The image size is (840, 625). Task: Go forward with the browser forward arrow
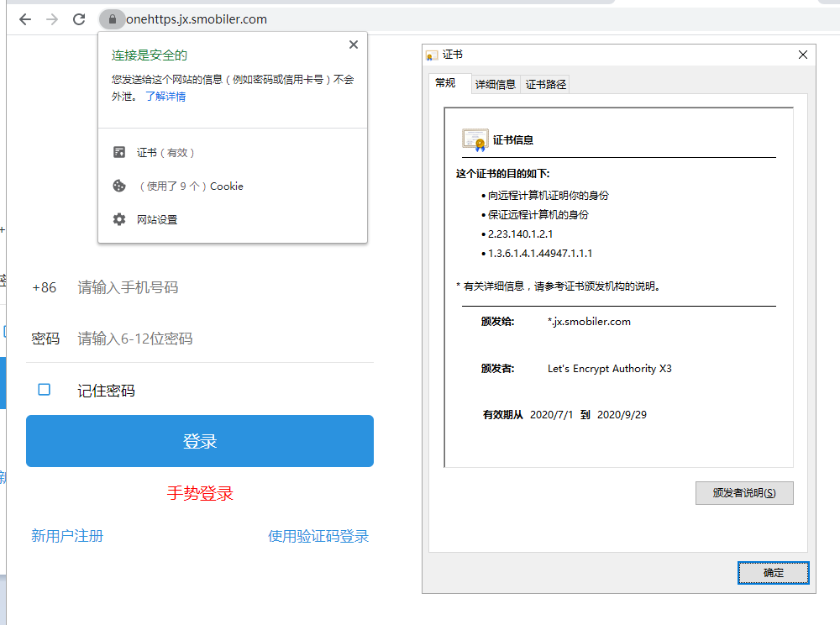coord(52,20)
